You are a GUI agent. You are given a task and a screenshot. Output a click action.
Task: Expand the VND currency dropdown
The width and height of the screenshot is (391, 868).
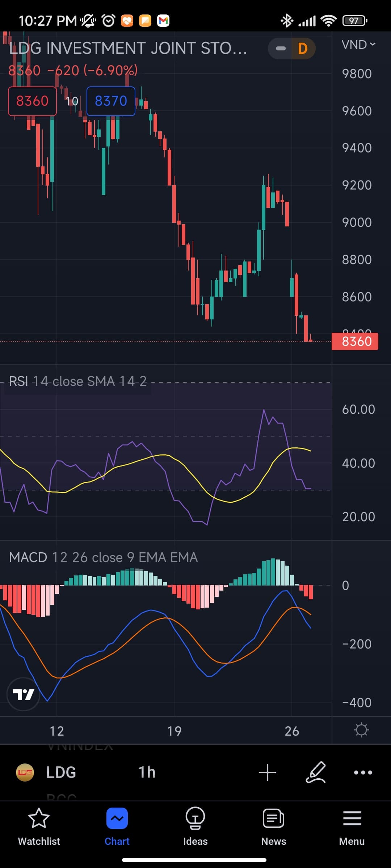click(x=358, y=45)
